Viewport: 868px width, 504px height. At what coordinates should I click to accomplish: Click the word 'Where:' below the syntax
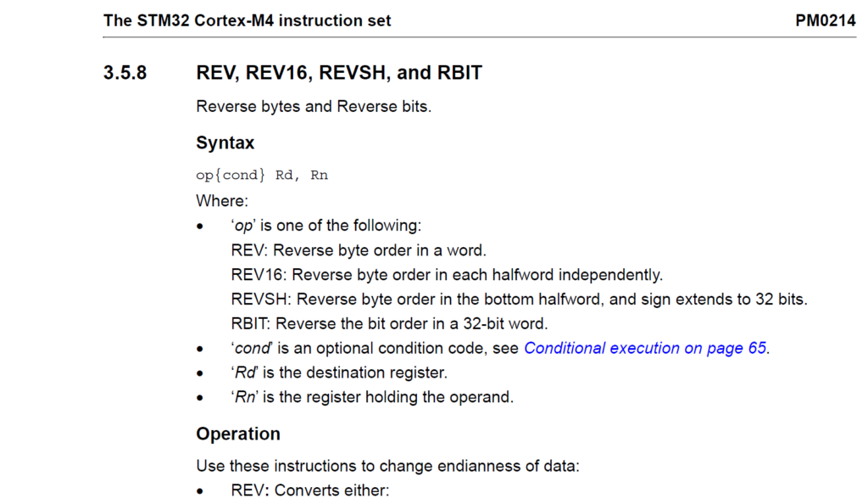221,201
